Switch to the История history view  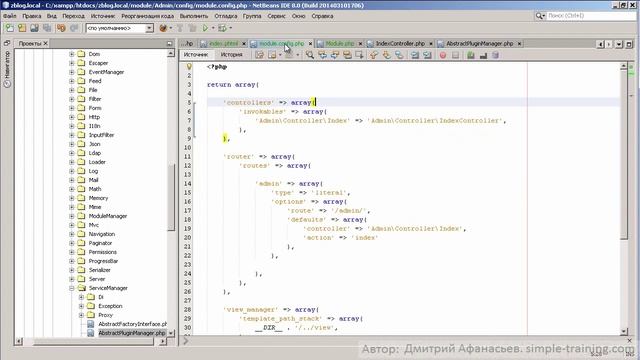231,55
